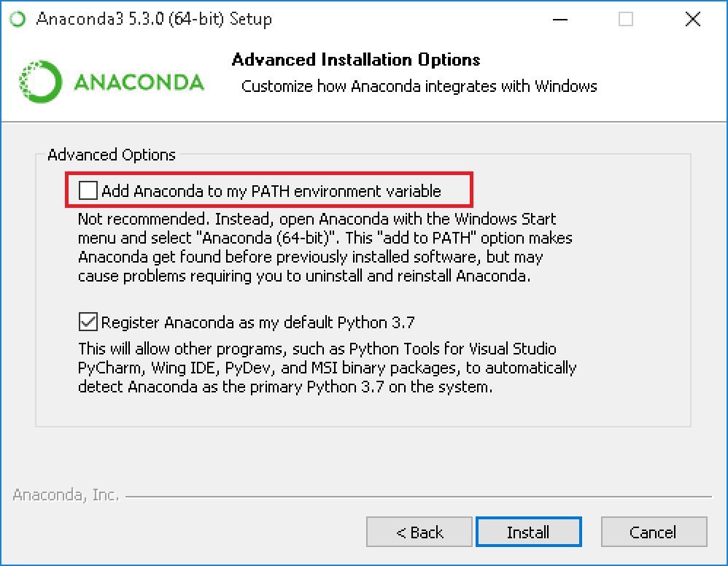Click the Advanced Options group label
Viewport: 728px width, 566px height.
pyautogui.click(x=112, y=155)
